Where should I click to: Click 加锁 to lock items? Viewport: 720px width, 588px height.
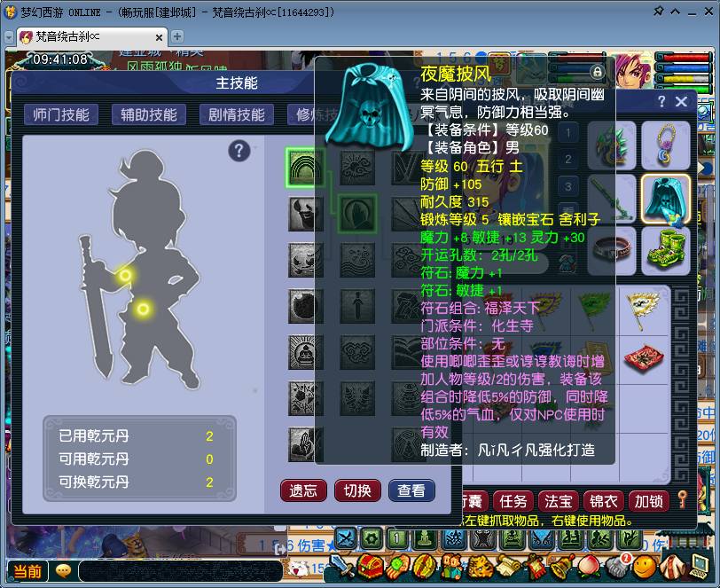(x=649, y=501)
